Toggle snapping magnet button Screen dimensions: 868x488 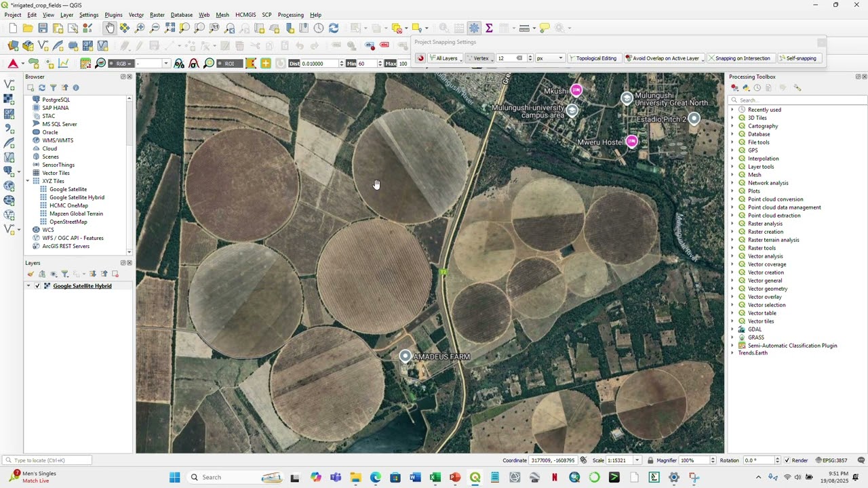tap(420, 58)
